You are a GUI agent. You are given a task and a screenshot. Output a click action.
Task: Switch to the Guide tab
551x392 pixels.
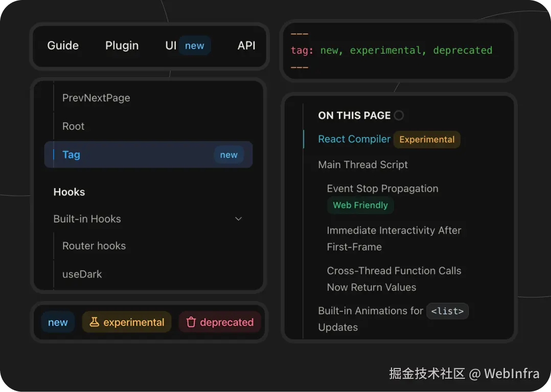tap(62, 45)
